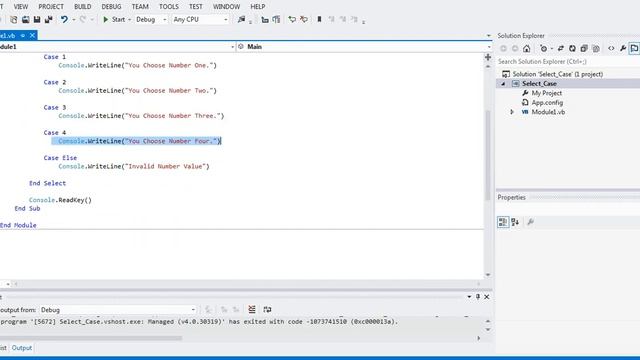Click the Find in Files toolbar icon

(x=241, y=19)
